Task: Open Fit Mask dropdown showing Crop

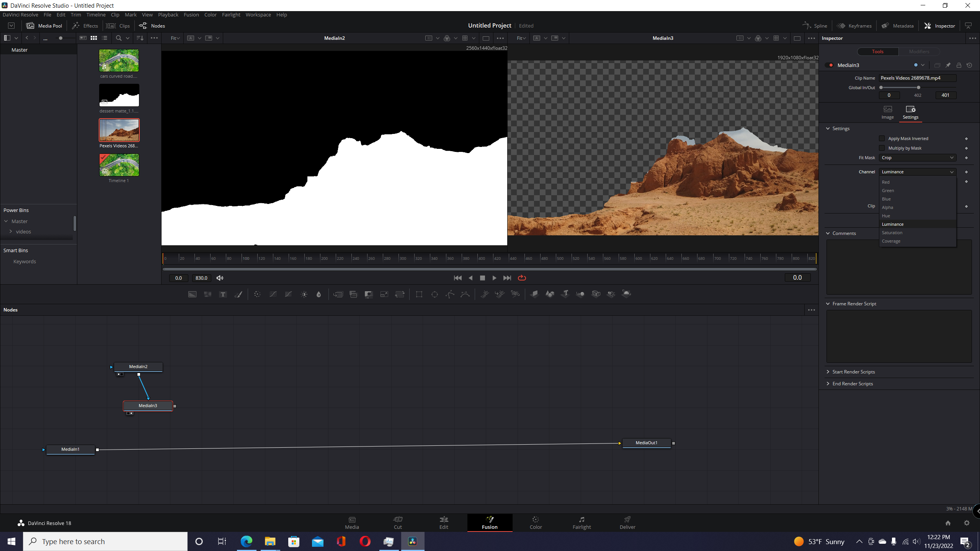Action: click(x=918, y=158)
